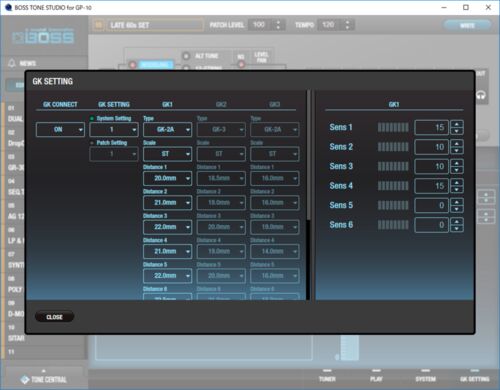500x390 pixels.
Task: Click the Sens 2 value field
Action: [x=431, y=147]
